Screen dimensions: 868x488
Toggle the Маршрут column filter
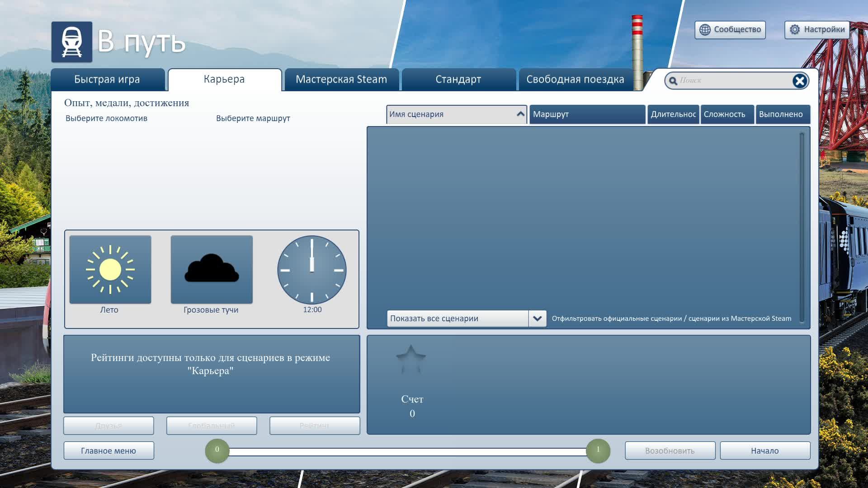(x=587, y=114)
